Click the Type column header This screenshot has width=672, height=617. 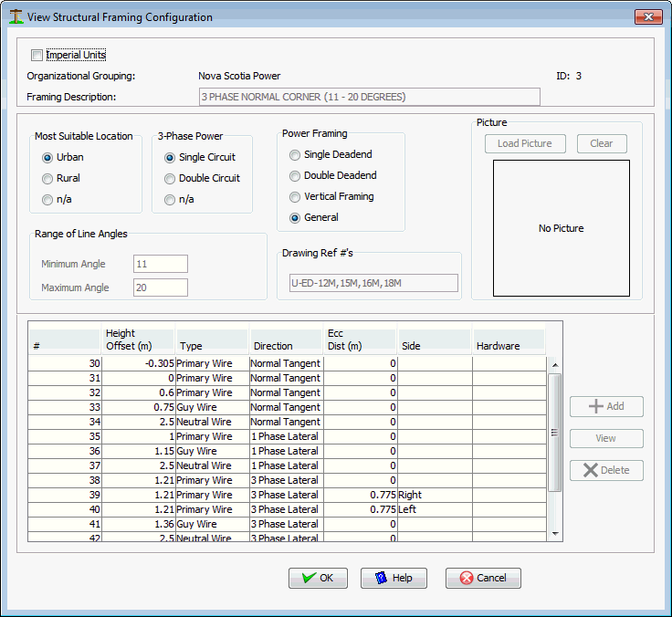click(213, 340)
